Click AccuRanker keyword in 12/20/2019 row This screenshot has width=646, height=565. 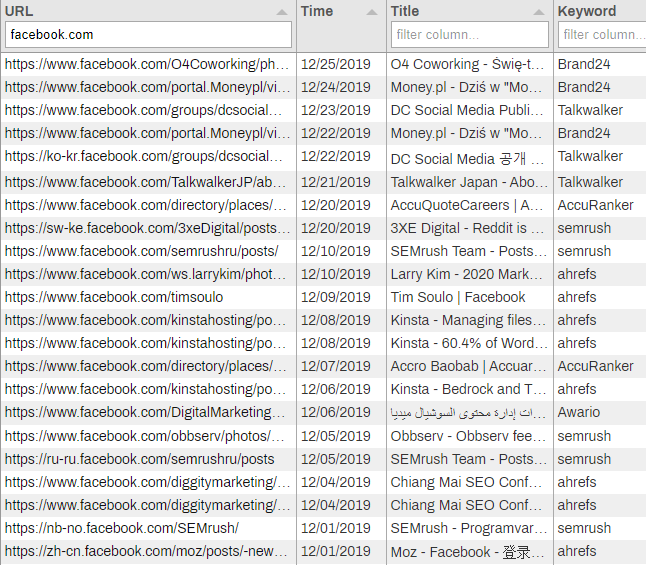595,205
